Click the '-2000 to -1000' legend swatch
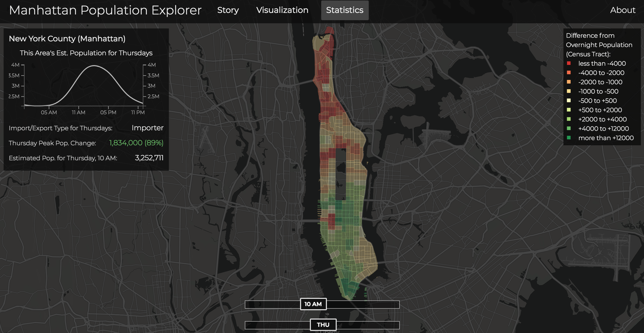Image resolution: width=644 pixels, height=333 pixels. tap(569, 82)
